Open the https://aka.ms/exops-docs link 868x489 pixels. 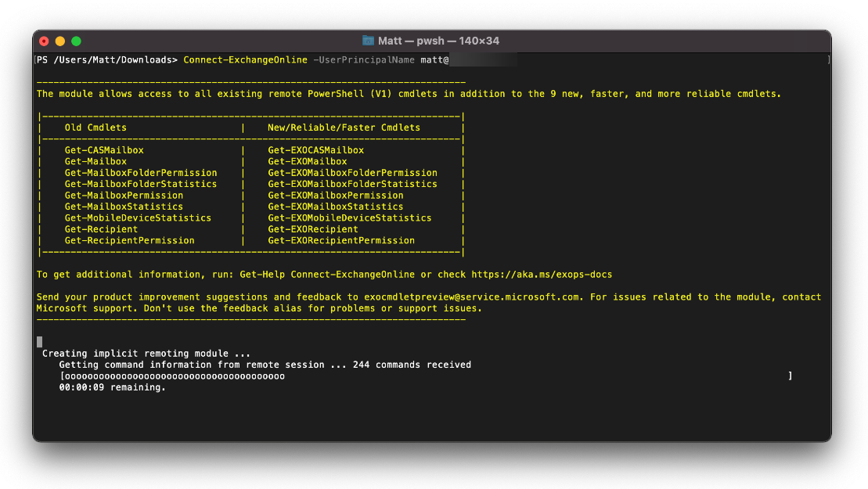tap(542, 275)
